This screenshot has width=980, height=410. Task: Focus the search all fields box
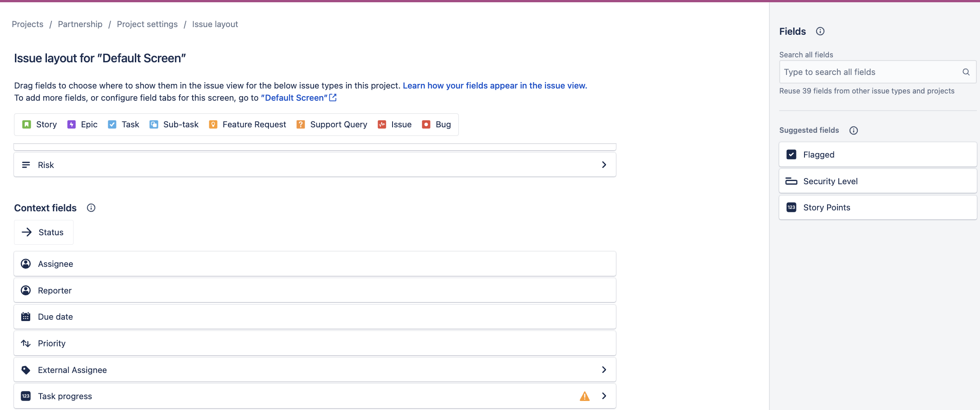[878, 72]
